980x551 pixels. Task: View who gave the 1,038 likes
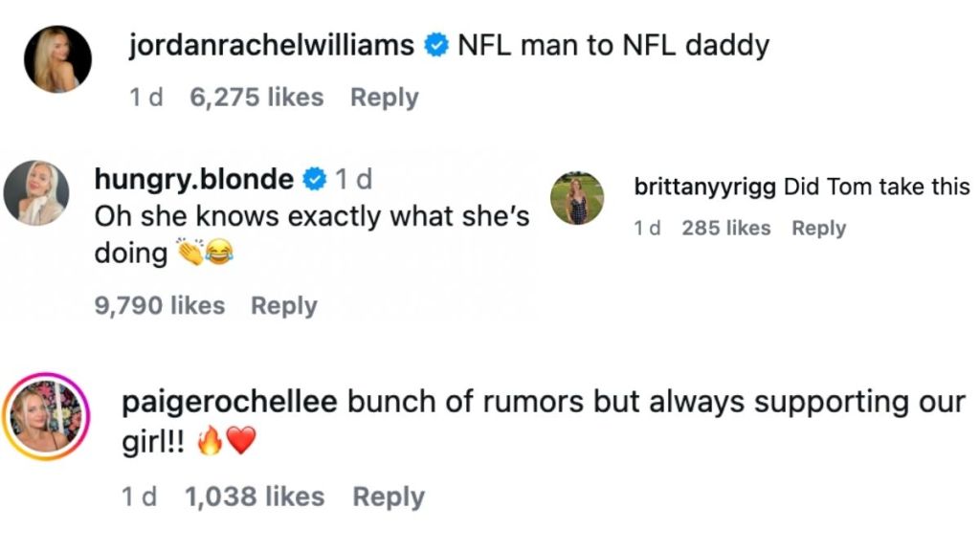tap(254, 497)
